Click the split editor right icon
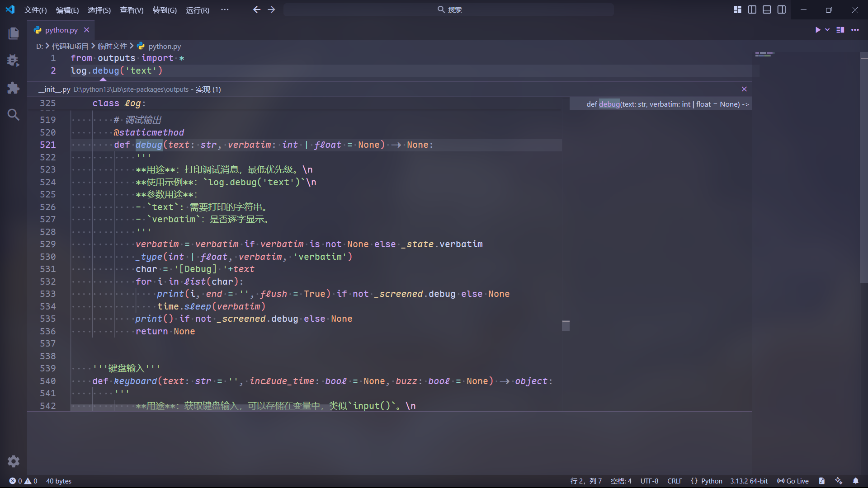Screen dimensions: 868x488 pyautogui.click(x=840, y=30)
